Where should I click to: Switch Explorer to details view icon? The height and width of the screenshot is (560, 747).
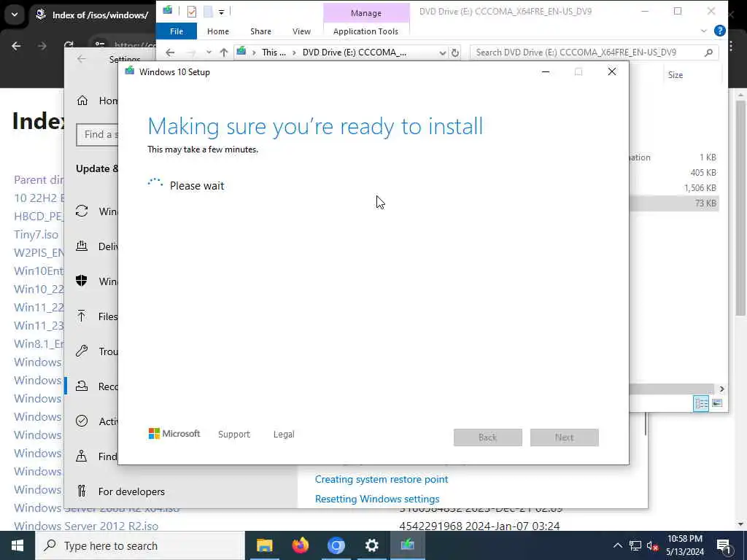(x=701, y=403)
